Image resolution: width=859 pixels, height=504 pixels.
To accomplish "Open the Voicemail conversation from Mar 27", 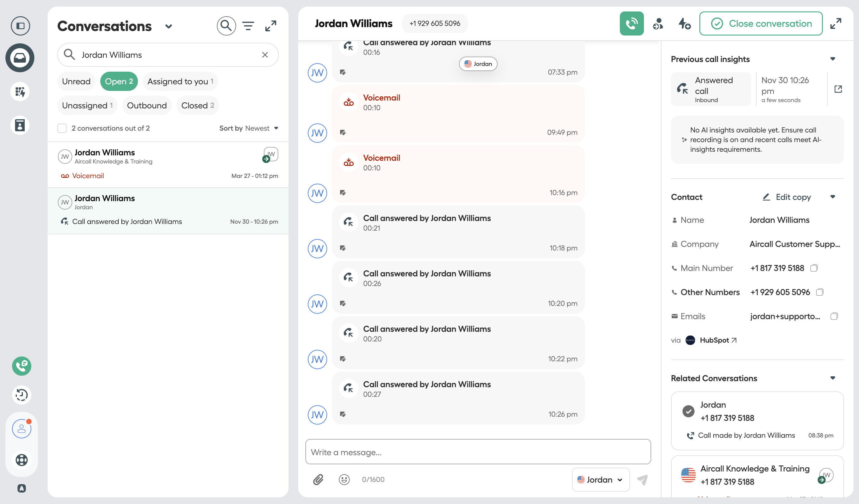I will coord(168,164).
